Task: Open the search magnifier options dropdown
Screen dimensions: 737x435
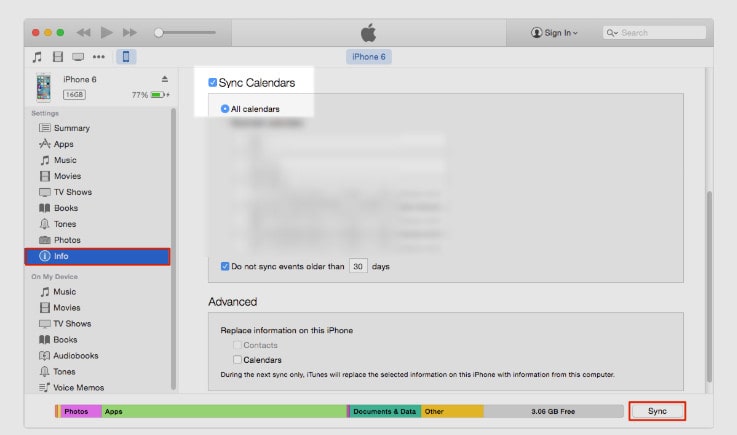Action: coord(612,32)
